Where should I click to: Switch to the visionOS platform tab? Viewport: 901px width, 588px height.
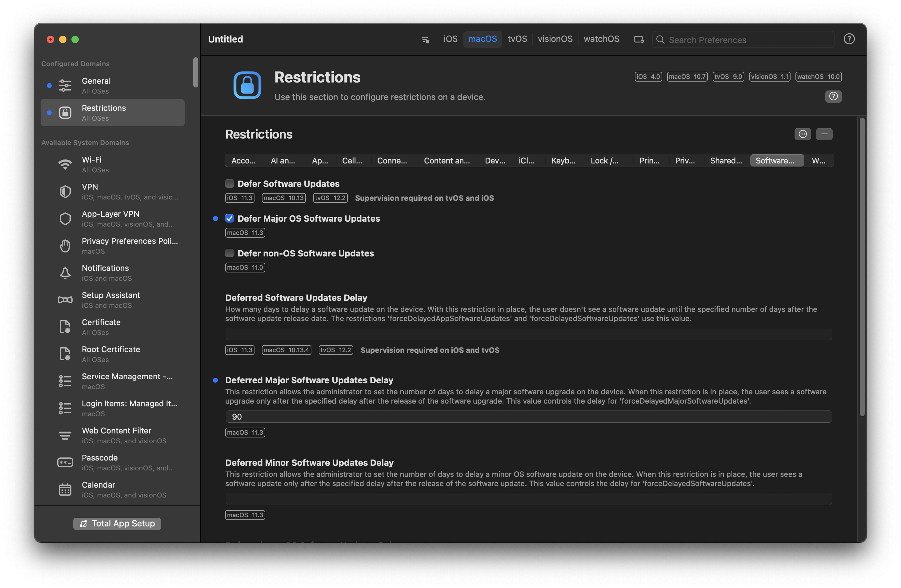click(x=555, y=39)
